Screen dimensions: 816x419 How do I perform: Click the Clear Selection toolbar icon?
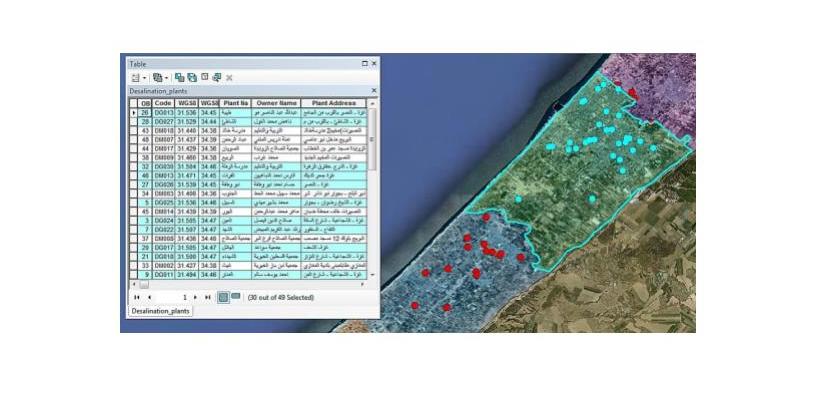point(204,77)
